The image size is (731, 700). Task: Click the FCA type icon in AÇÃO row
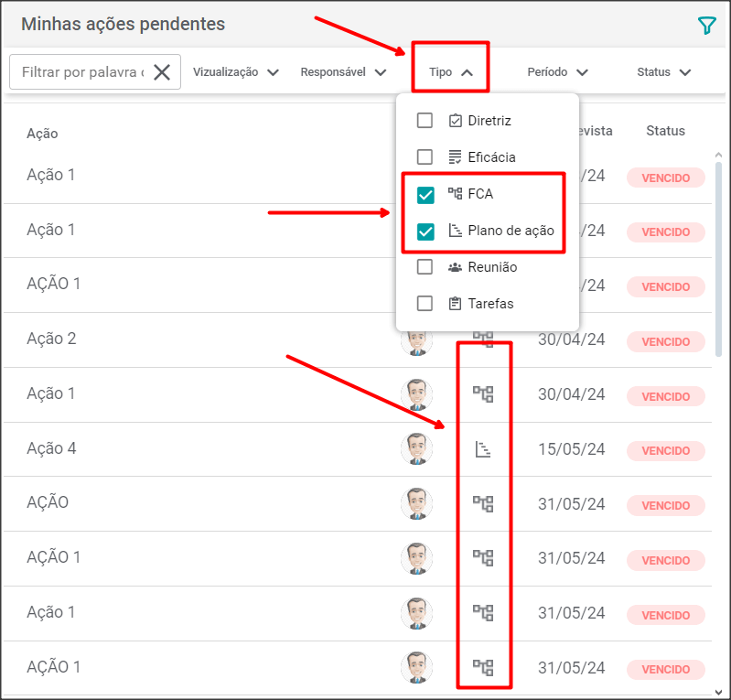click(x=483, y=503)
